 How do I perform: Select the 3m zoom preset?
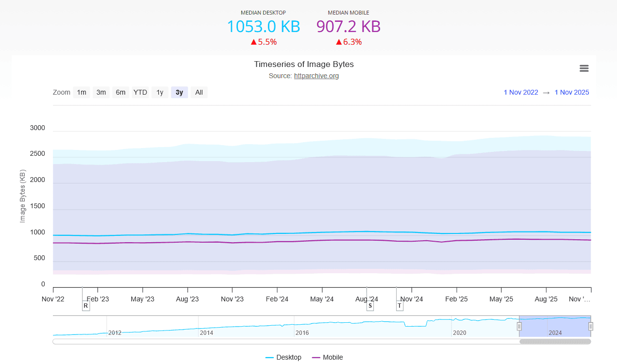101,92
